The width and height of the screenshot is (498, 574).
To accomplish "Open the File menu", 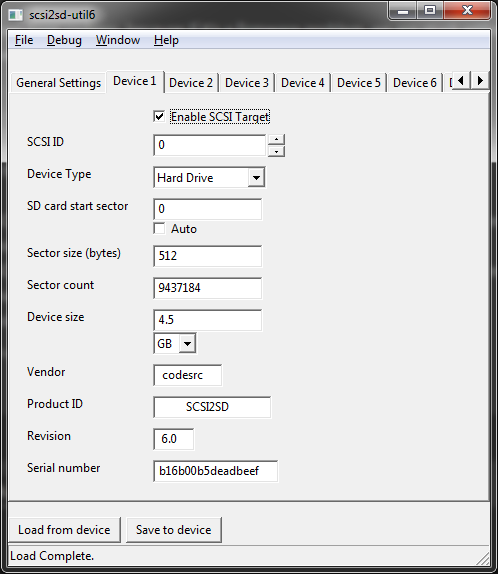I will tap(24, 40).
